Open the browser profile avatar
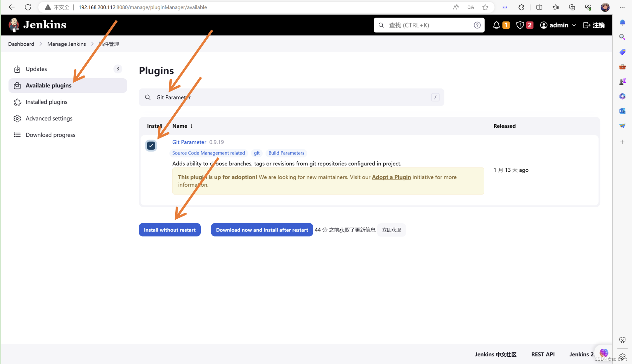Viewport: 632px width, 364px height. [605, 7]
